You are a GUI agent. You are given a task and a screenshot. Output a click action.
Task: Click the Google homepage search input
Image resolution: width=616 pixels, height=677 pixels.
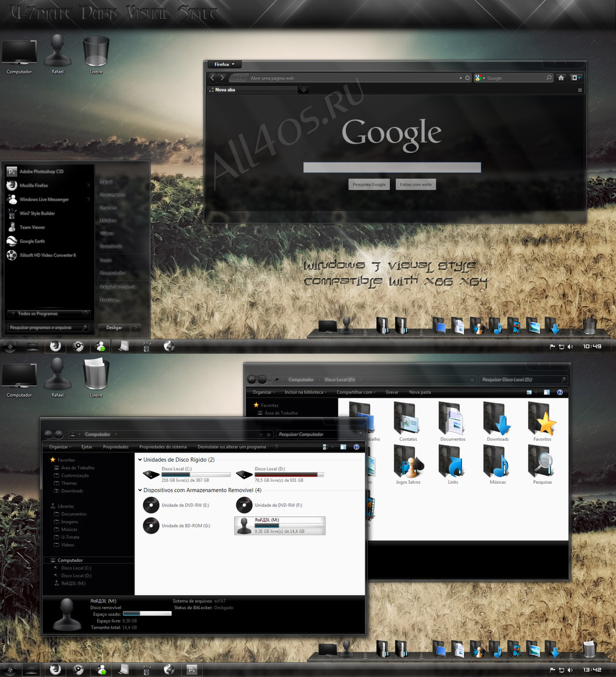(x=392, y=168)
